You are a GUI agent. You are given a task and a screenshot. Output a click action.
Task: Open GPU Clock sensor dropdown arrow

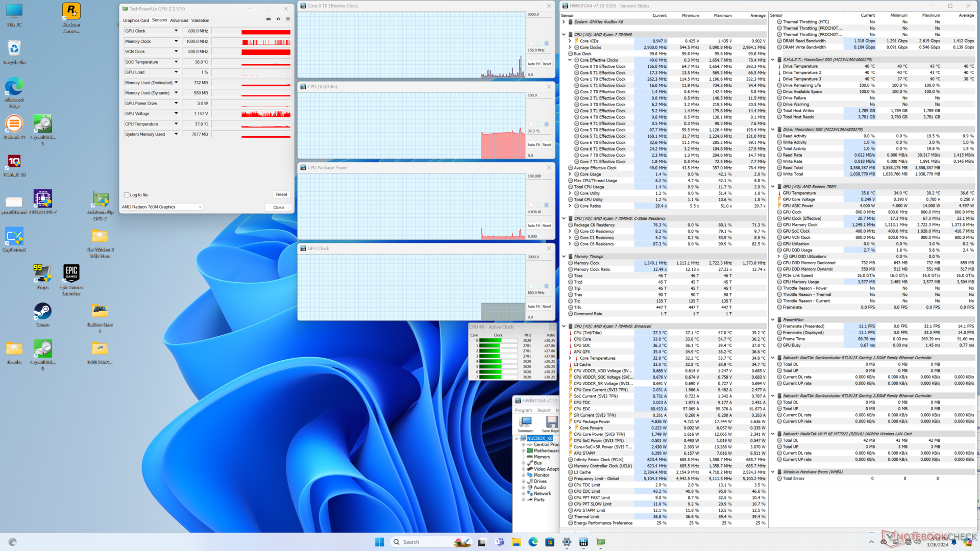176,31
